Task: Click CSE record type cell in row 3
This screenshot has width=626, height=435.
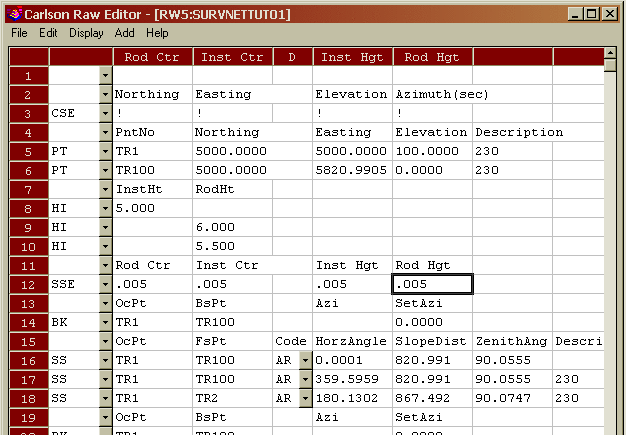Action: tap(74, 113)
